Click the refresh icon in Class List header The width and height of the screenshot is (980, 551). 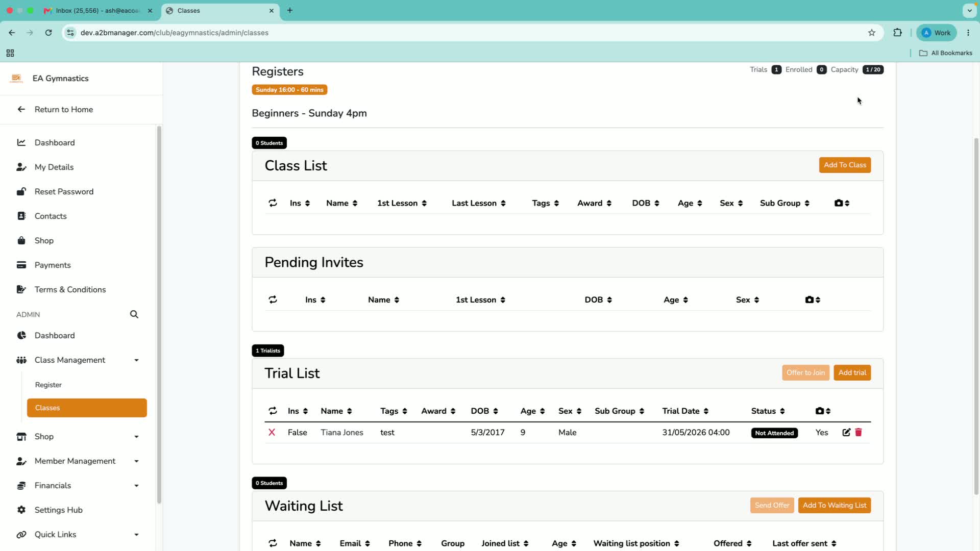(273, 203)
